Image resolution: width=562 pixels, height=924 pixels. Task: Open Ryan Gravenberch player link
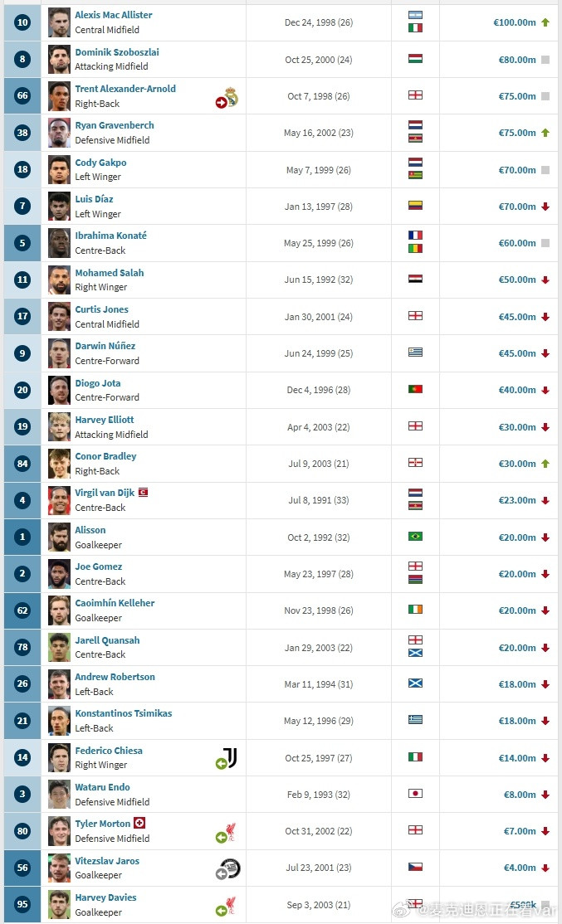(x=115, y=125)
